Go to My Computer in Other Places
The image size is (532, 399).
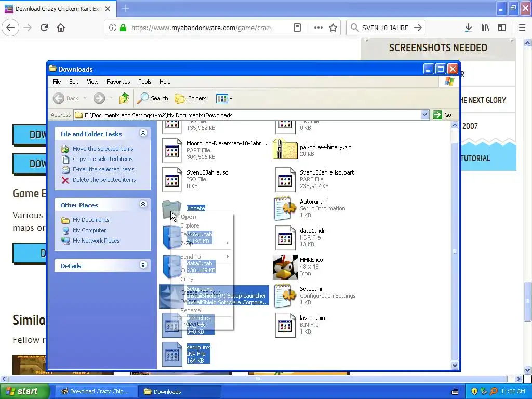pos(89,230)
